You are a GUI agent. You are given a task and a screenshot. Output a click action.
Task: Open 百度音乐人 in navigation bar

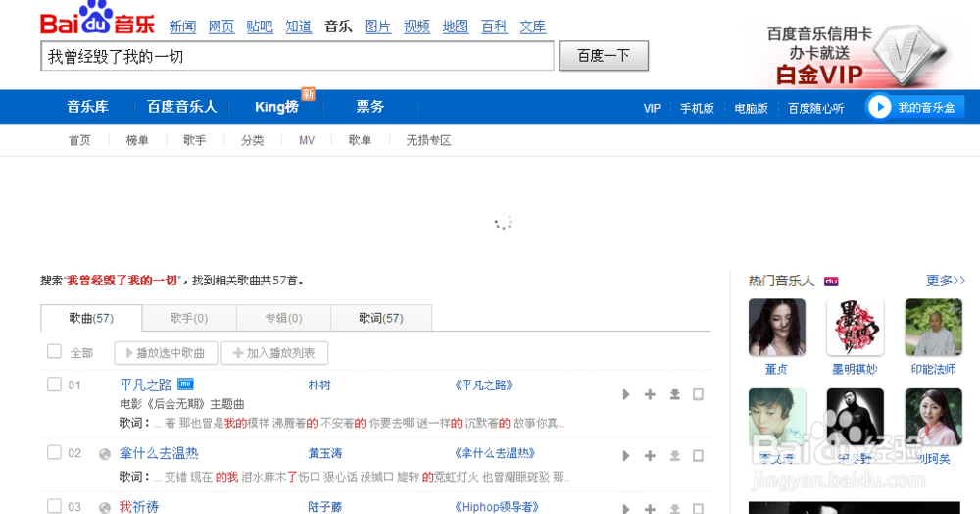[x=182, y=107]
